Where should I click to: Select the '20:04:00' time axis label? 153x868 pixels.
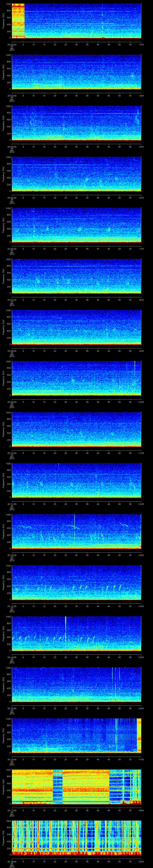coord(12,147)
